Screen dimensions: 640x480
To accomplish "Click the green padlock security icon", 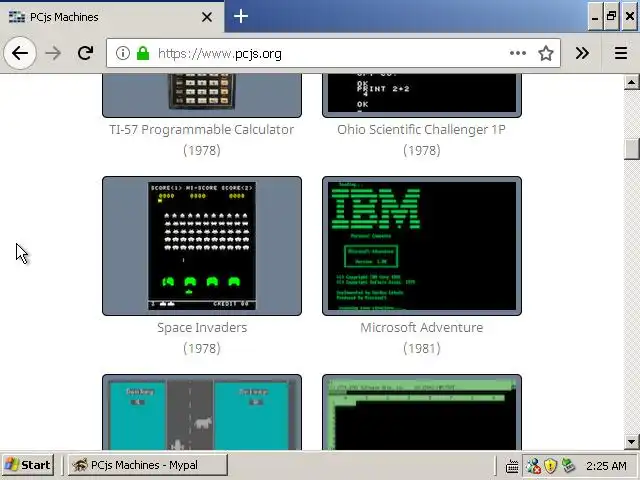I will (143, 53).
